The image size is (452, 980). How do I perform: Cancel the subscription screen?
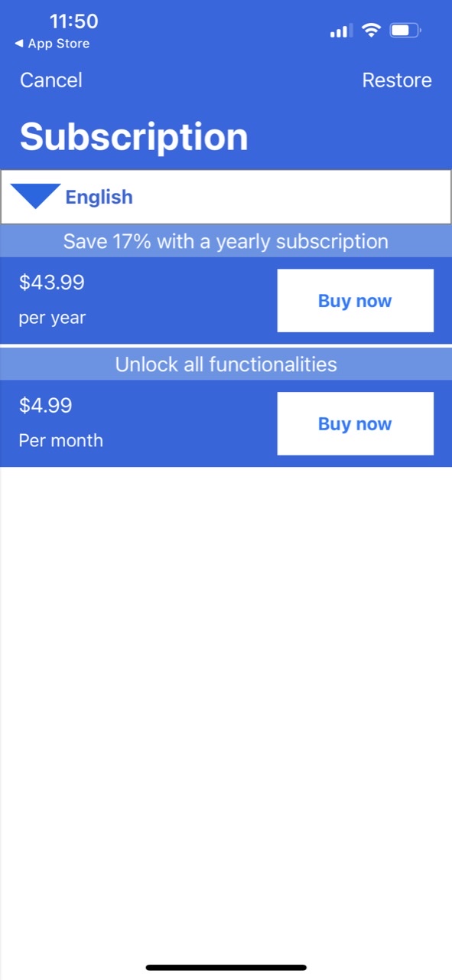coord(51,80)
